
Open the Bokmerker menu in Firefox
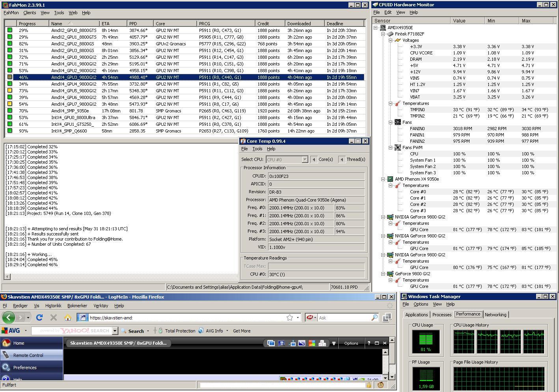pos(77,306)
